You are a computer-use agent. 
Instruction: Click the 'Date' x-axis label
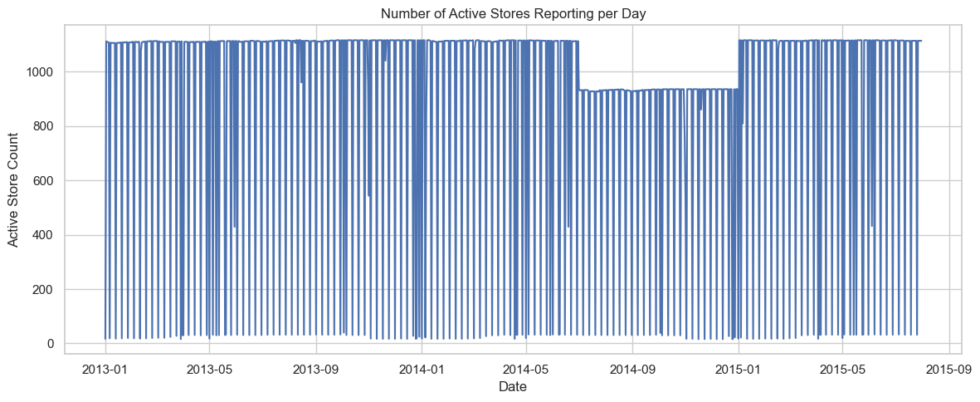click(513, 386)
